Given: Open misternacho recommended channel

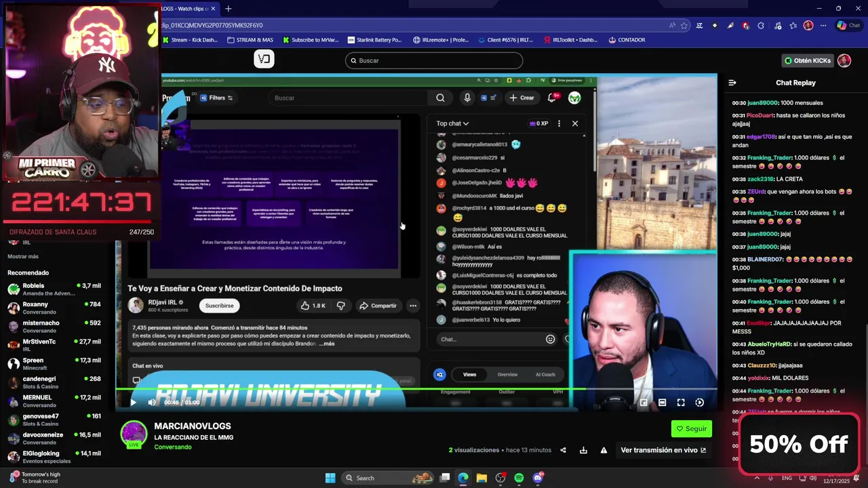Looking at the screenshot, I should coord(54,327).
